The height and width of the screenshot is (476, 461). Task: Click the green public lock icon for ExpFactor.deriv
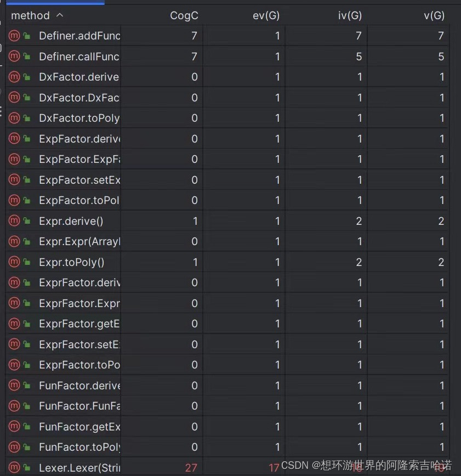click(27, 139)
